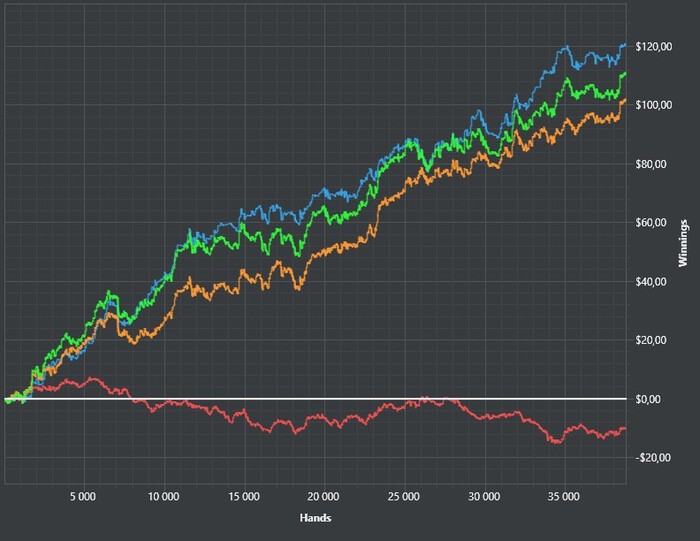Click the 15 000 hands tick label
Viewport: 700px width, 541px height.
coord(244,496)
